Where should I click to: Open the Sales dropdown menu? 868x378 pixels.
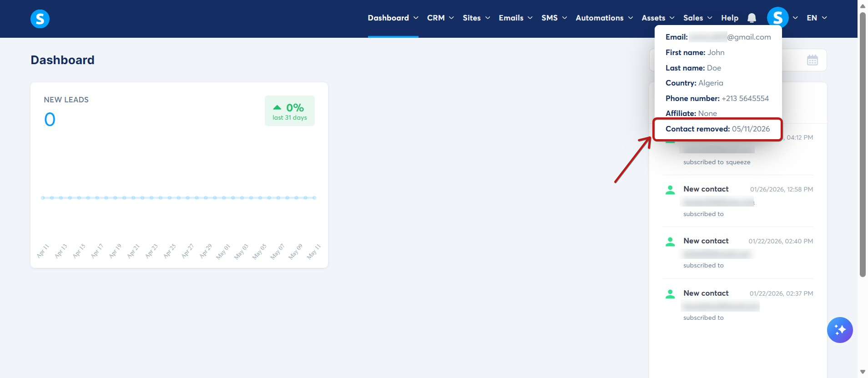tap(697, 18)
